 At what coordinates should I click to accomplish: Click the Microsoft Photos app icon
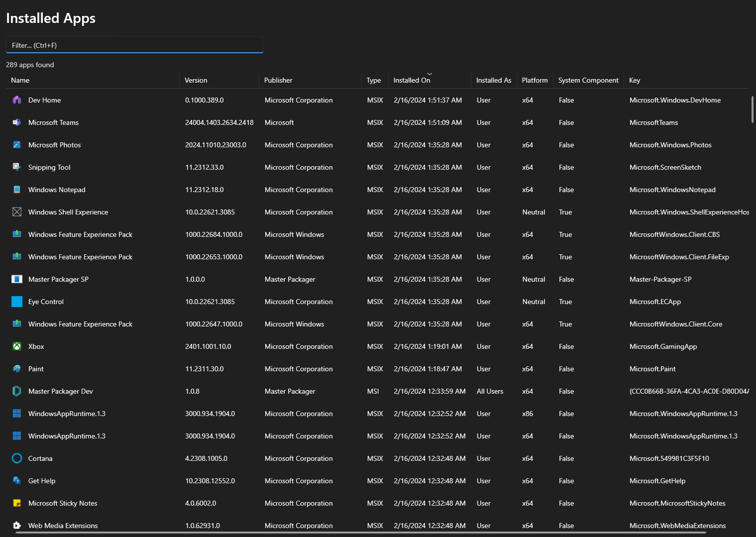click(x=17, y=145)
